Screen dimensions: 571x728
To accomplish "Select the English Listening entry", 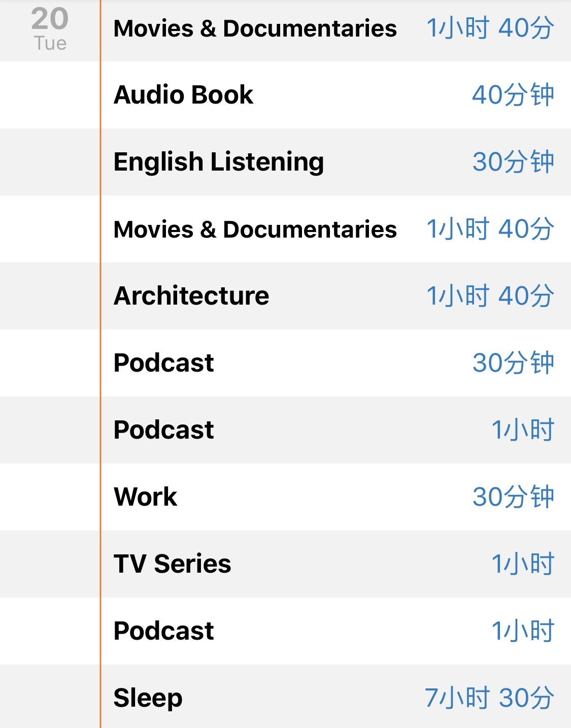I will 335,162.
